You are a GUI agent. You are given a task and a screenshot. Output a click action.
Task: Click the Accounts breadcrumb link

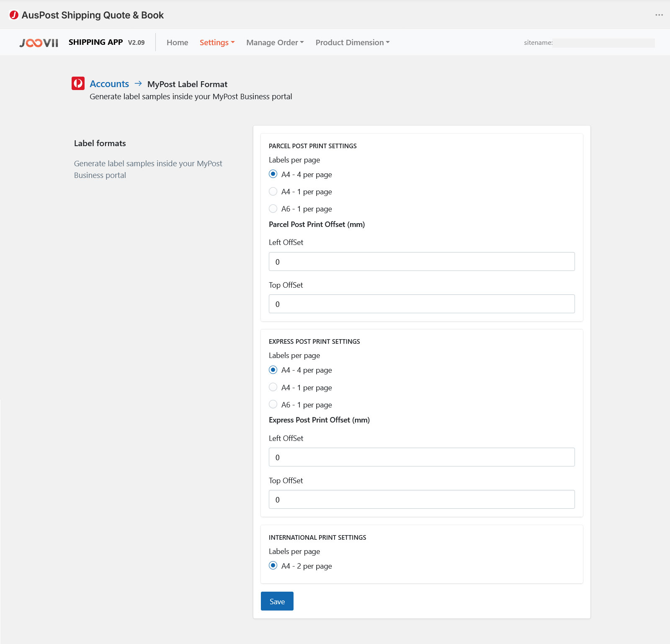[x=109, y=84]
